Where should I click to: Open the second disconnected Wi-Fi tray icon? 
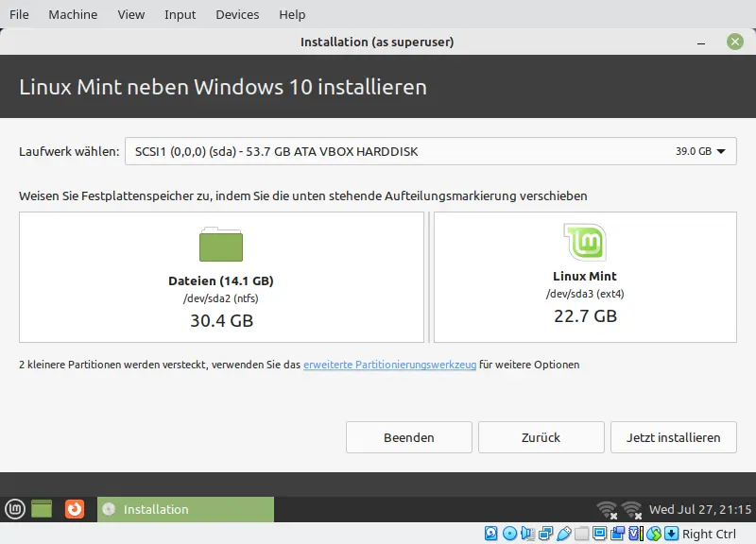pos(631,510)
